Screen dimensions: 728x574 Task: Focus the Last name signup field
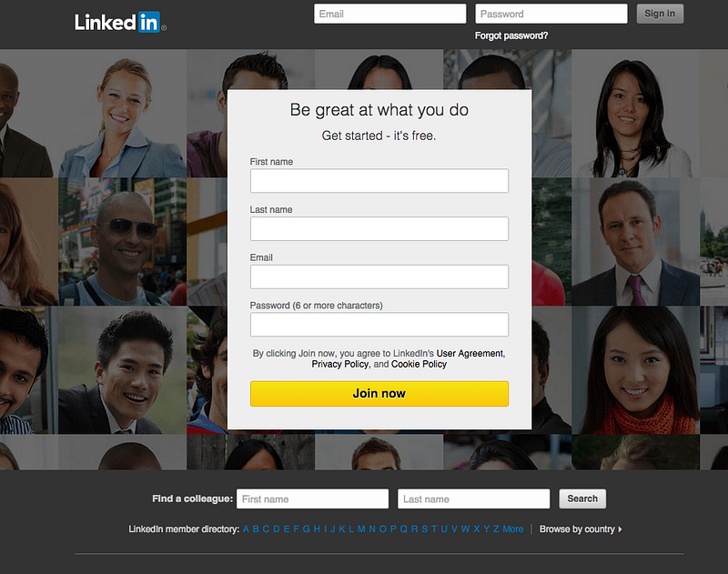(379, 228)
